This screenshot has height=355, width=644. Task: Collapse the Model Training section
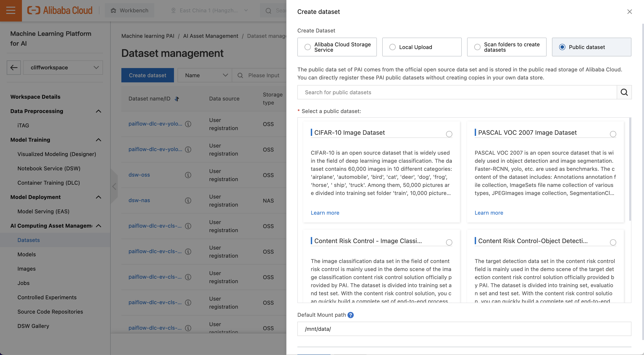point(98,140)
